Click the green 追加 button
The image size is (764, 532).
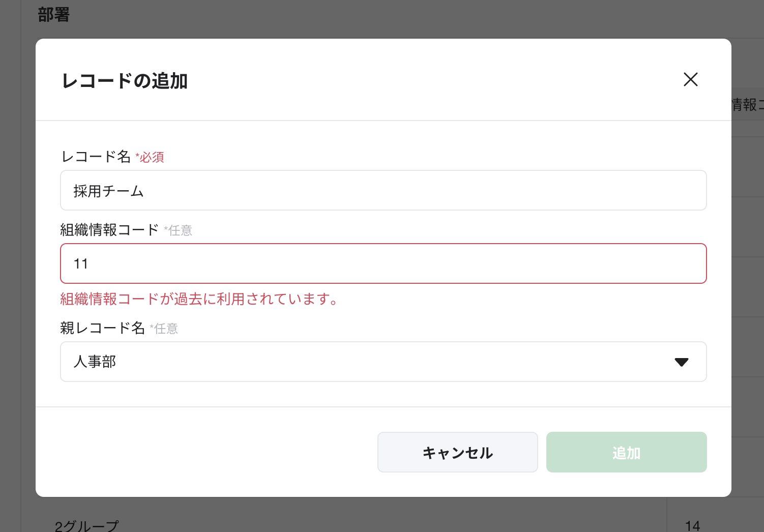pos(626,452)
